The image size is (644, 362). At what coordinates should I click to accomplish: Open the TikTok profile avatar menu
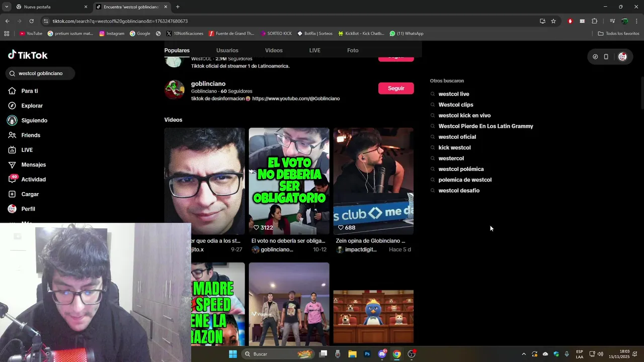(x=622, y=57)
